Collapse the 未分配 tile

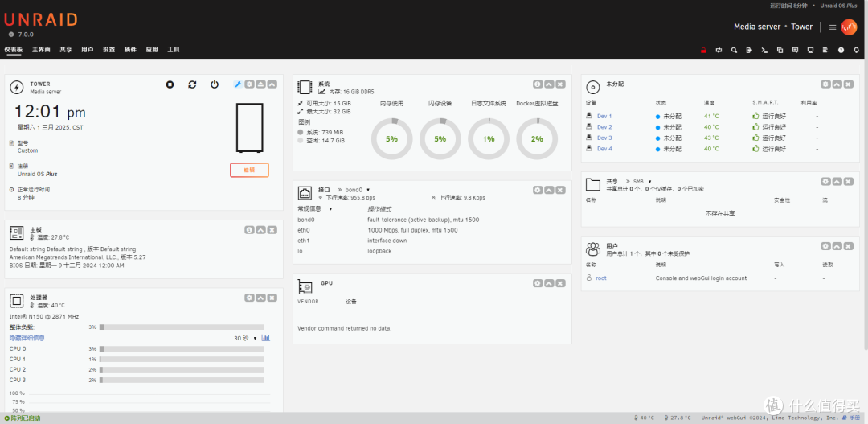coord(837,84)
